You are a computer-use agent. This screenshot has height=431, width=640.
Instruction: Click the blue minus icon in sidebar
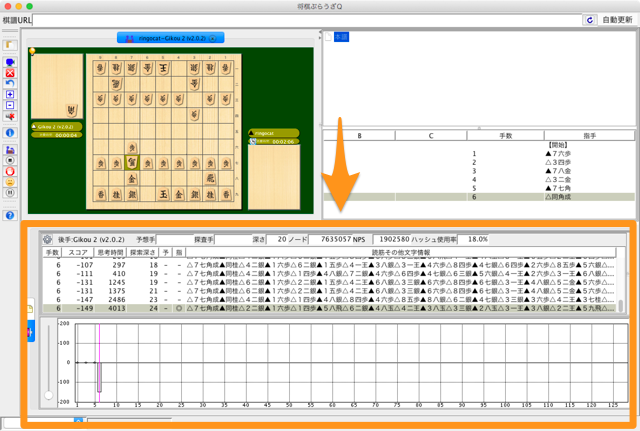click(x=10, y=105)
